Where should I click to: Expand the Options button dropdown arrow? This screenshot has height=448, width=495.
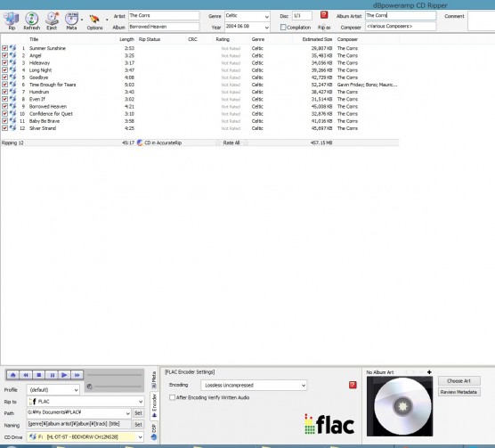pos(107,20)
